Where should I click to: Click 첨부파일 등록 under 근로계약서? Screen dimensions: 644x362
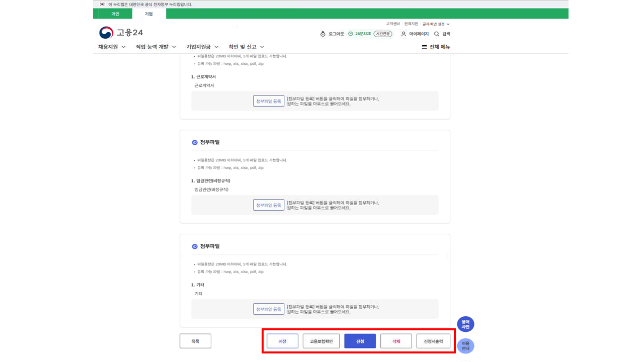pyautogui.click(x=269, y=101)
